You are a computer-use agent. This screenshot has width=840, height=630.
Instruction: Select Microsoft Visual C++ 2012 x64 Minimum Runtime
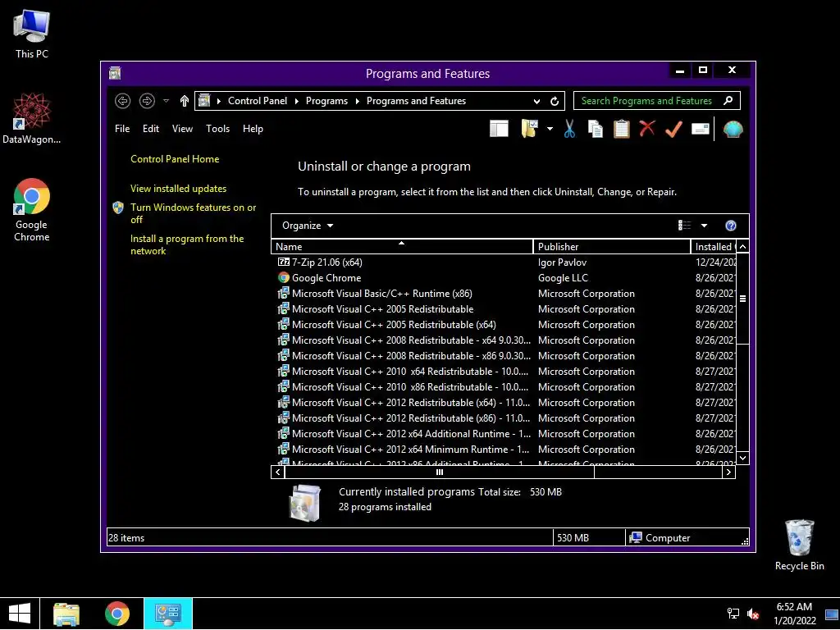(404, 450)
